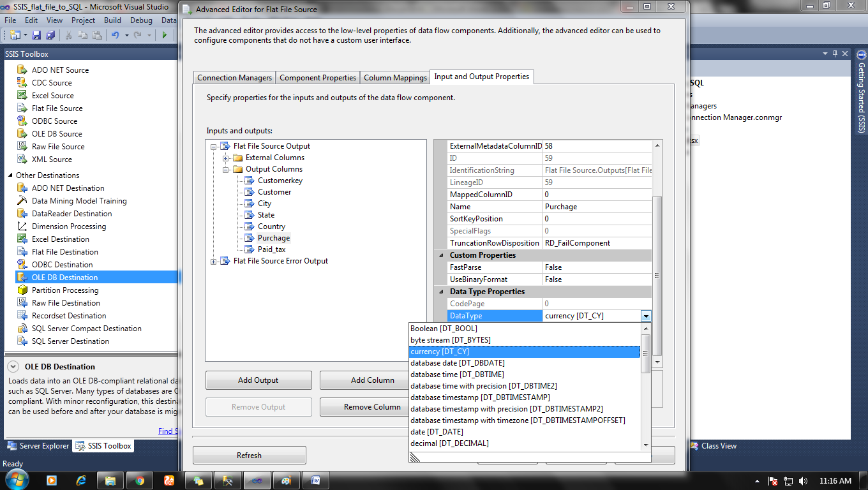Expand the External Columns folder
This screenshot has width=868, height=490.
[x=225, y=158]
